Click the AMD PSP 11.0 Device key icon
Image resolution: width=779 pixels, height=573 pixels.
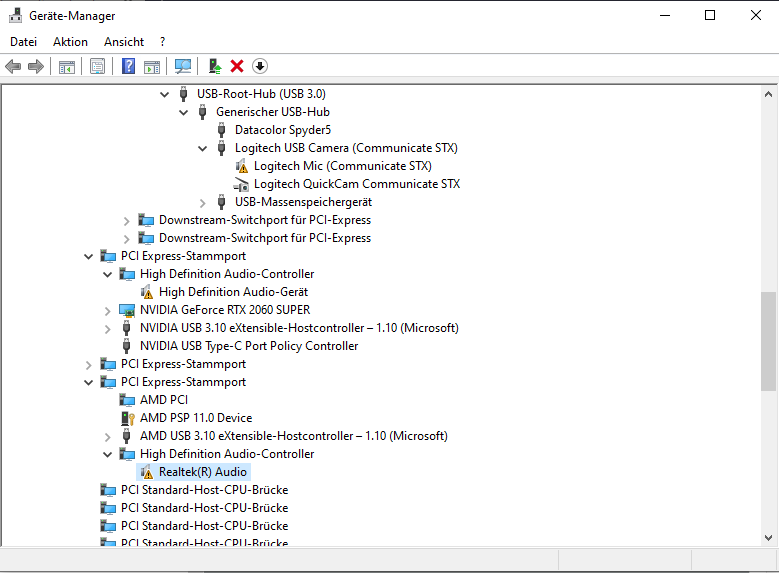click(x=128, y=418)
